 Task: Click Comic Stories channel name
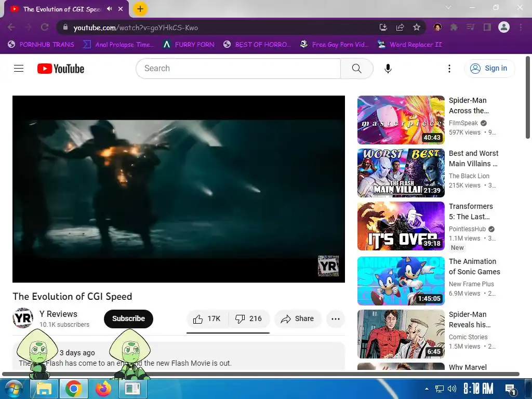468,337
